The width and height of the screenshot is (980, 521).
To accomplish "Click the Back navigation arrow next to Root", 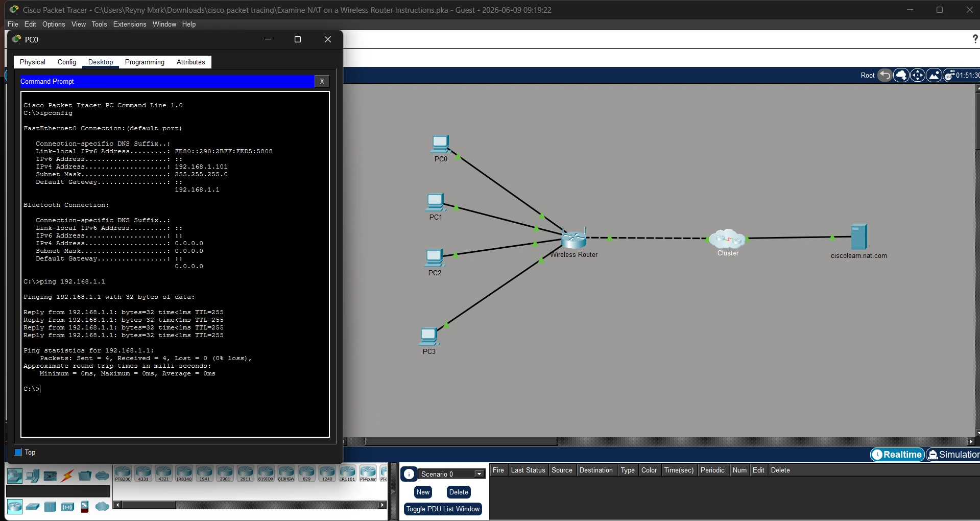I will point(885,76).
